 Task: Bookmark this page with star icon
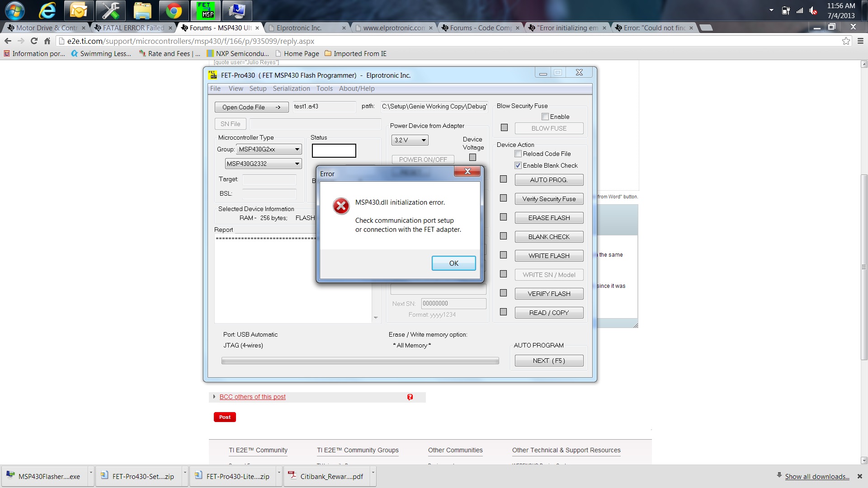pos(846,41)
